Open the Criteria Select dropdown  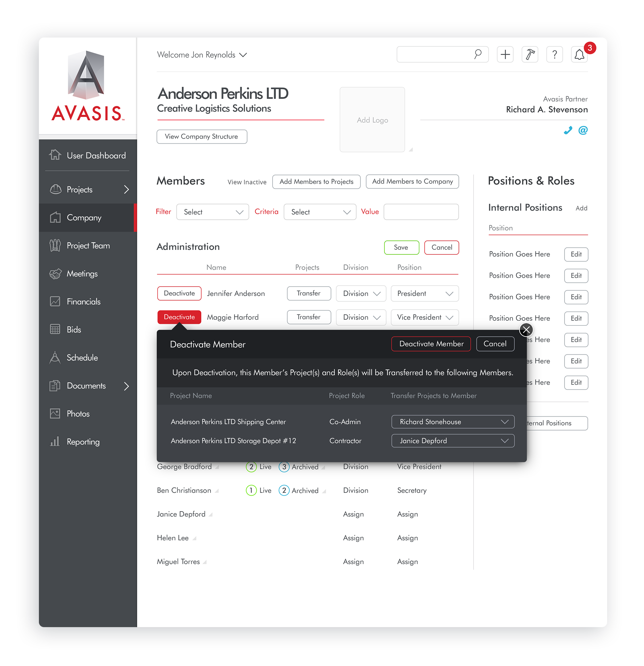(x=320, y=212)
